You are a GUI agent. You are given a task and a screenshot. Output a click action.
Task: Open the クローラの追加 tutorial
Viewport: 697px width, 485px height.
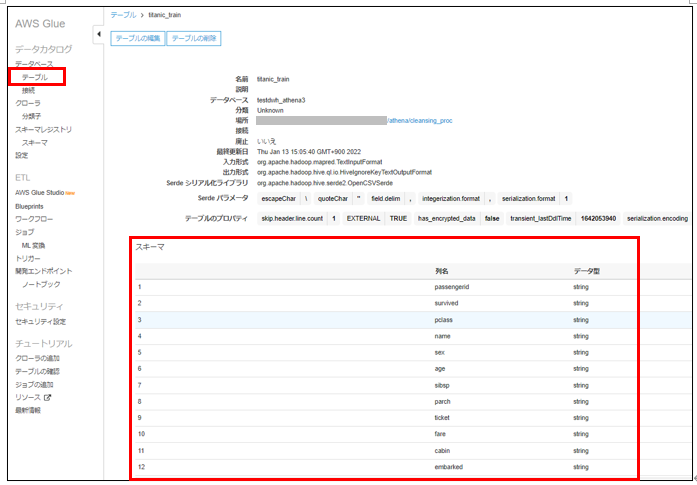tap(37, 358)
